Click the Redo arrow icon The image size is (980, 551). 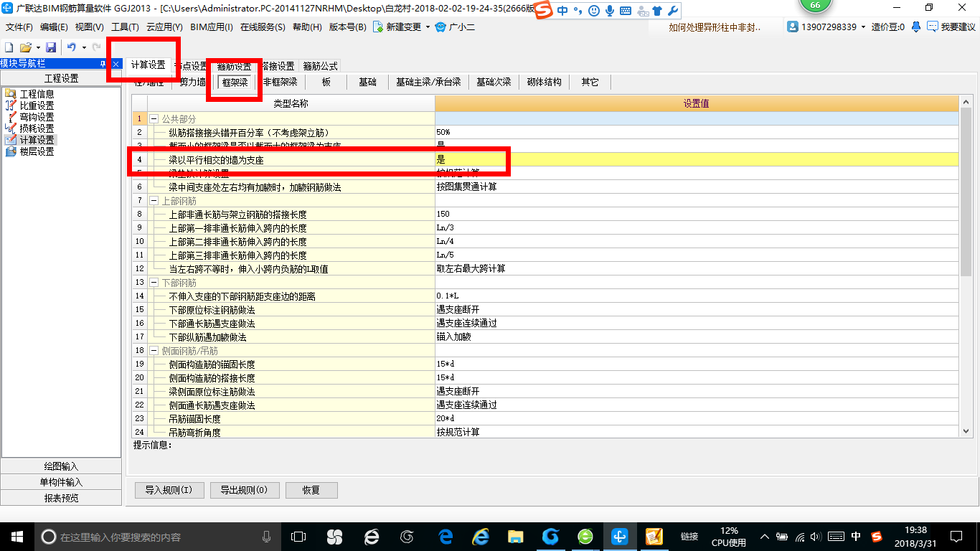96,47
